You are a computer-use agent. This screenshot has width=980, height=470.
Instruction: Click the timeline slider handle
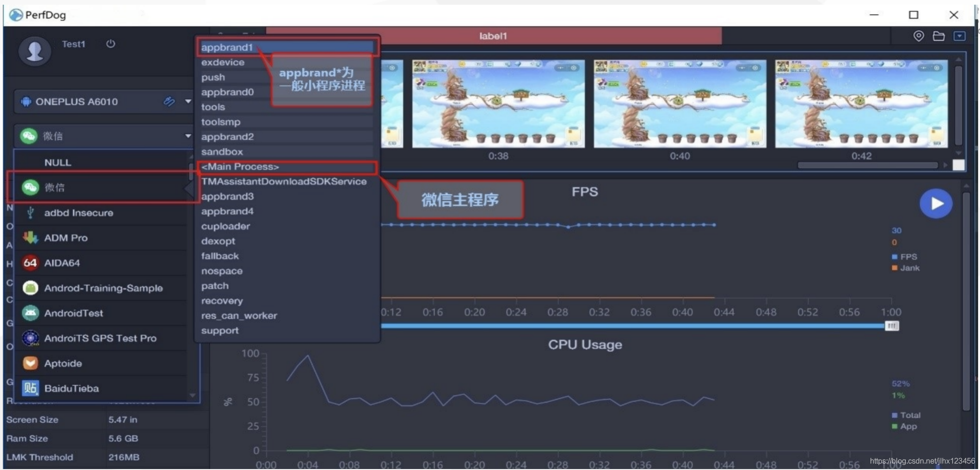(x=892, y=326)
